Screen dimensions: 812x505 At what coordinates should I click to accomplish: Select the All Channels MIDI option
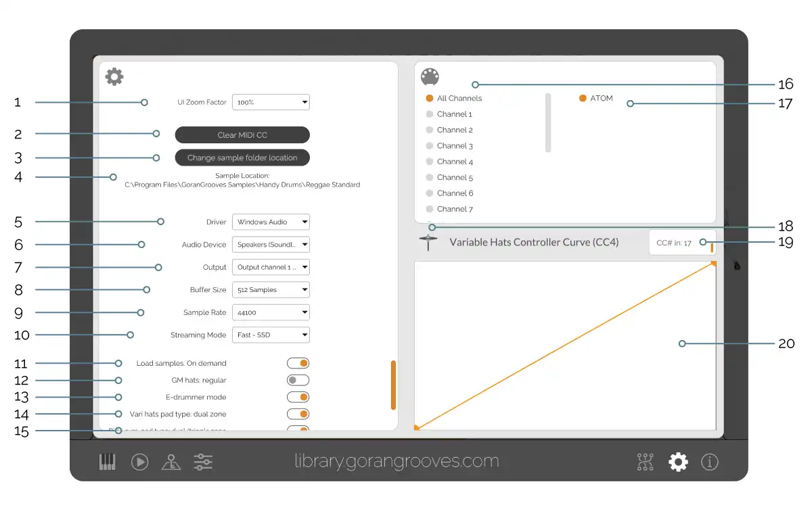(454, 99)
